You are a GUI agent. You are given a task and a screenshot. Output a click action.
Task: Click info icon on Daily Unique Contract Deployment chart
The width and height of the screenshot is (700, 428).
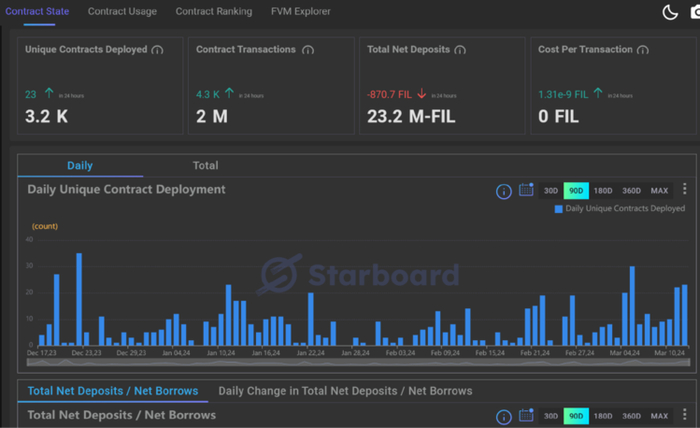point(504,191)
